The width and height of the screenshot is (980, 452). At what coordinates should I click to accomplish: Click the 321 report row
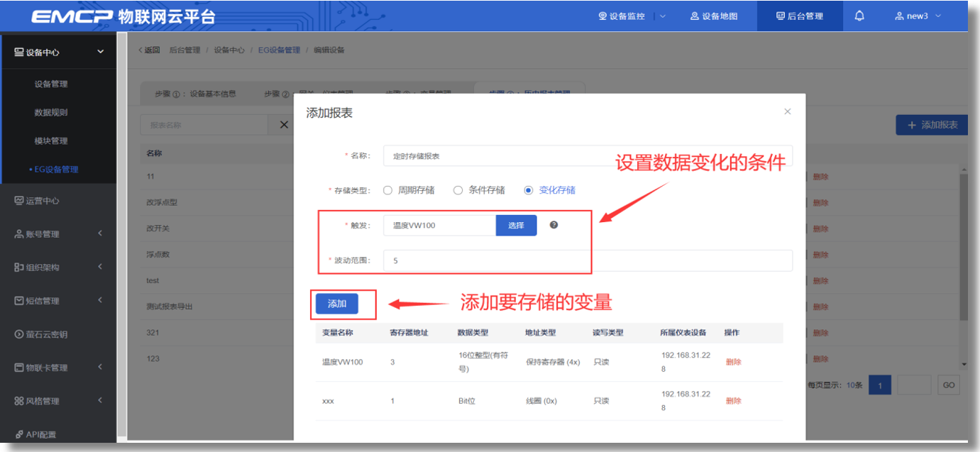(x=153, y=332)
